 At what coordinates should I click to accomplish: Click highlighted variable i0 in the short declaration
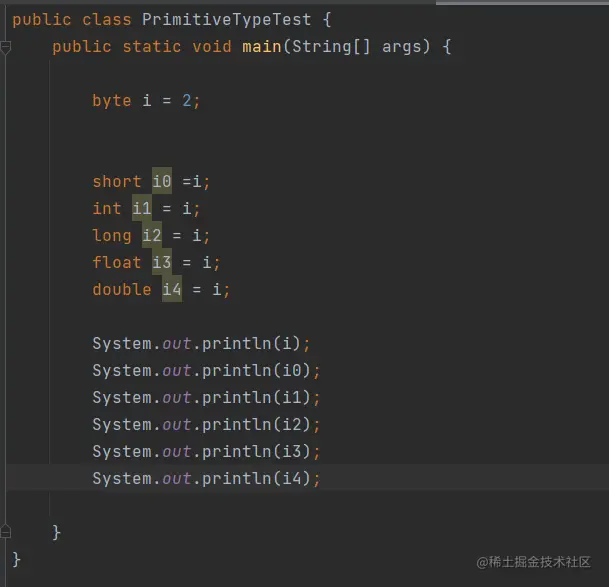162,181
